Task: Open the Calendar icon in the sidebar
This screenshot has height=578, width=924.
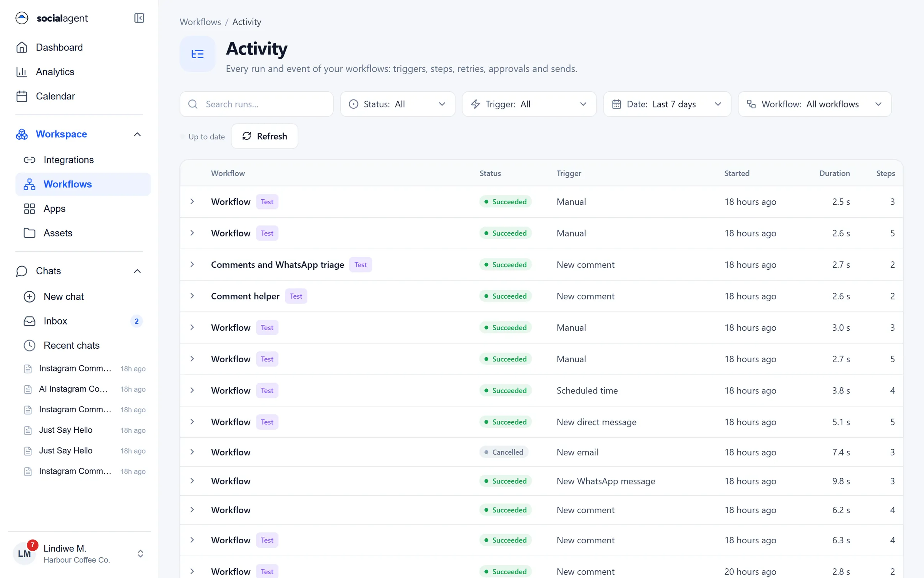Action: (22, 96)
